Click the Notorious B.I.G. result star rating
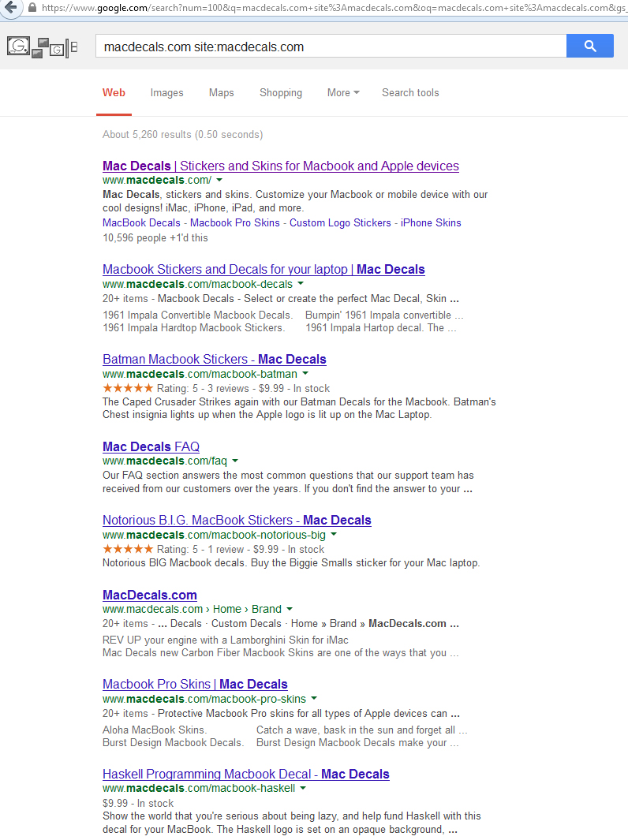This screenshot has height=840, width=628. (128, 549)
